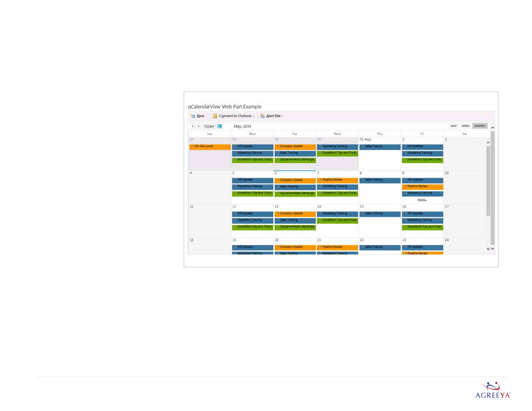The image size is (532, 411).
Task: Open HR Updates event on May 5
Action: tap(253, 180)
